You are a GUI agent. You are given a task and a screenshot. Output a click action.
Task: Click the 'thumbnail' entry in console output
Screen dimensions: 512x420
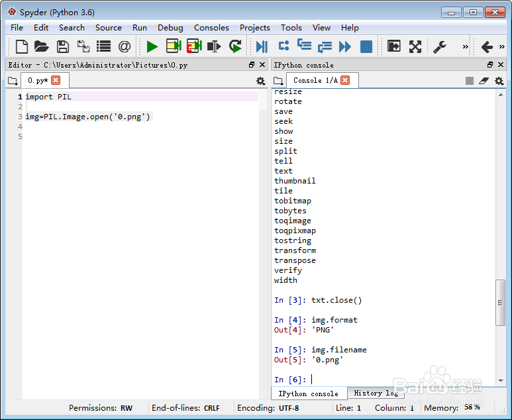295,181
